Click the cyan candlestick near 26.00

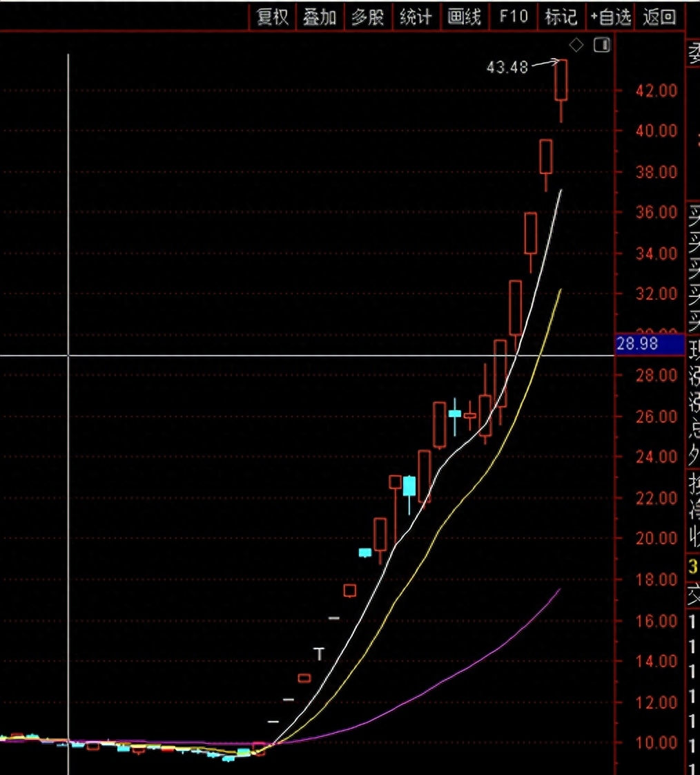(x=454, y=414)
